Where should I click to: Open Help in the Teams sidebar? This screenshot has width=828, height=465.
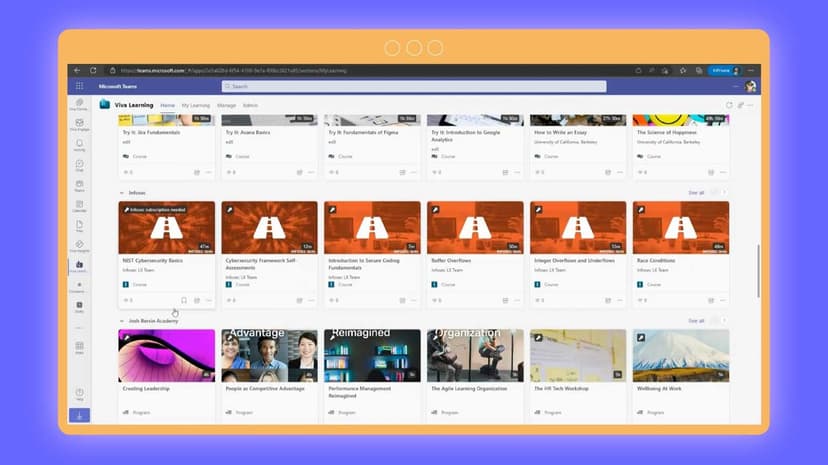[79, 394]
